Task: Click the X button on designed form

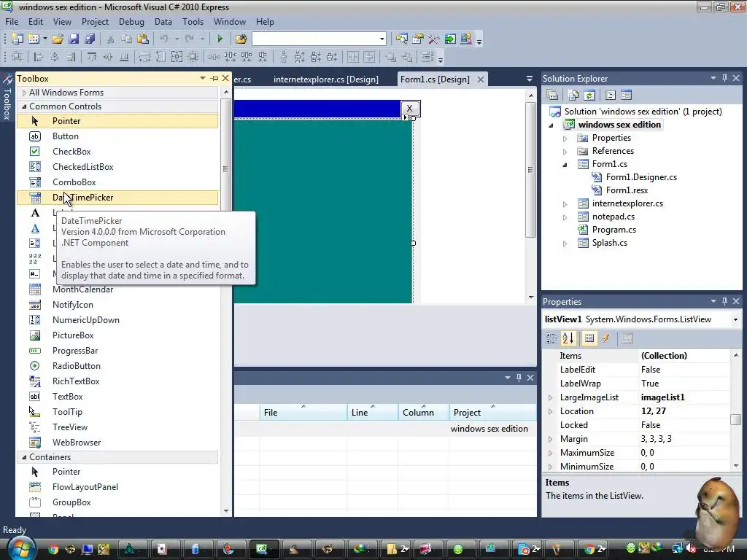Action: (410, 108)
